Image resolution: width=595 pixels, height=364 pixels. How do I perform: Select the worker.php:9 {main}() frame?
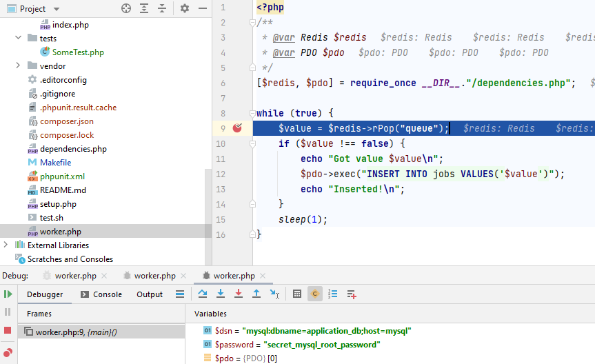click(x=76, y=332)
